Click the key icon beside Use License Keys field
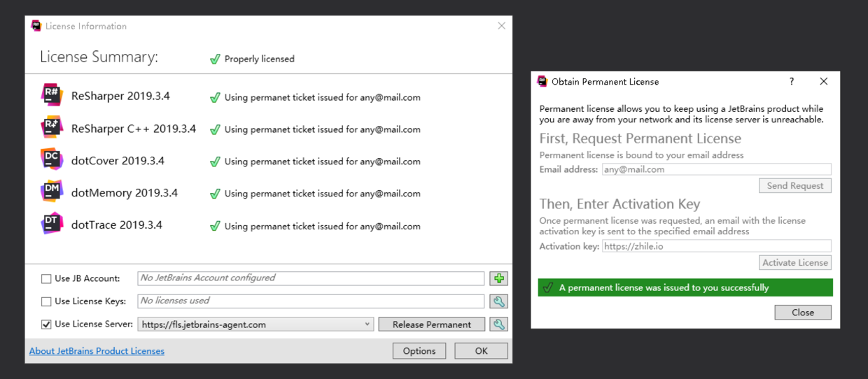Image resolution: width=868 pixels, height=379 pixels. pos(499,301)
